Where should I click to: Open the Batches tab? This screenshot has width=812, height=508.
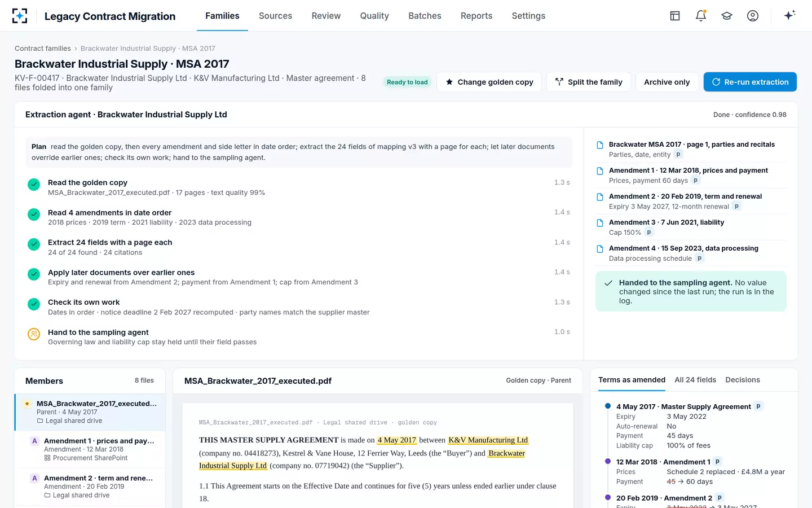pyautogui.click(x=425, y=16)
